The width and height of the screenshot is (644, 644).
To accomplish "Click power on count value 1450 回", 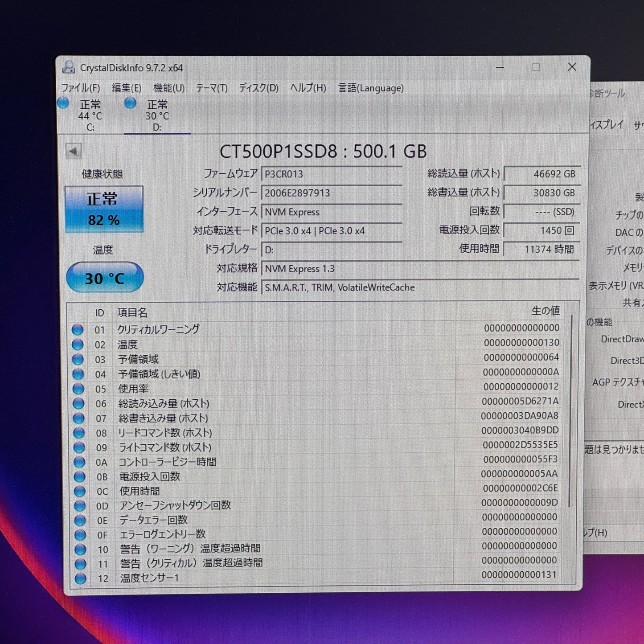I will coord(542,230).
